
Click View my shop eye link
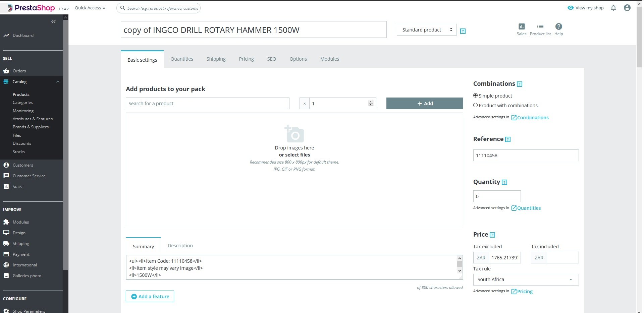click(x=585, y=8)
